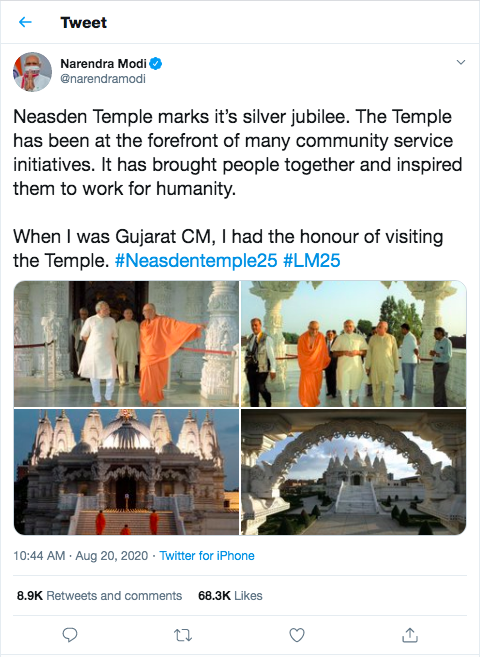Open photo of group walking on terrace
Viewport: 480px width, 657px height.
[x=354, y=344]
